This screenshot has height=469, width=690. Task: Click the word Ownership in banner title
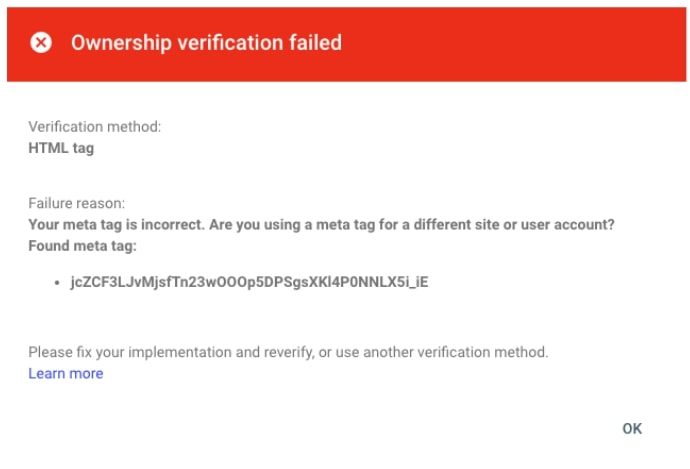pyautogui.click(x=121, y=43)
